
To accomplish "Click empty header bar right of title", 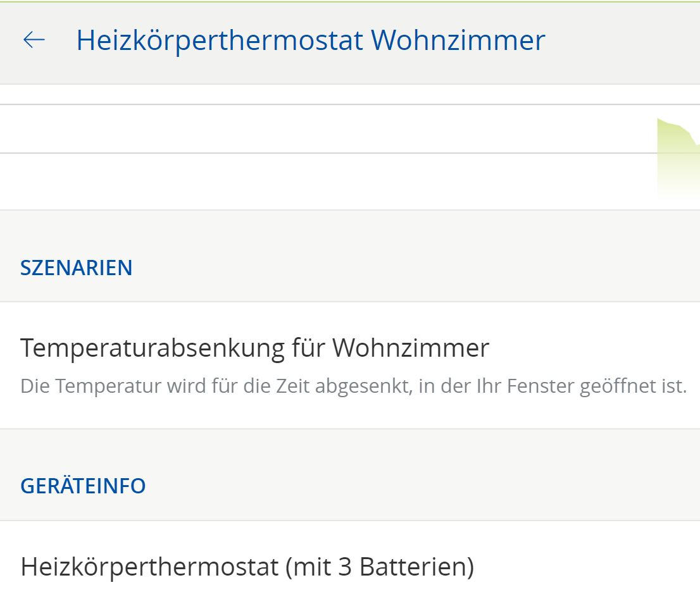I will click(x=620, y=40).
